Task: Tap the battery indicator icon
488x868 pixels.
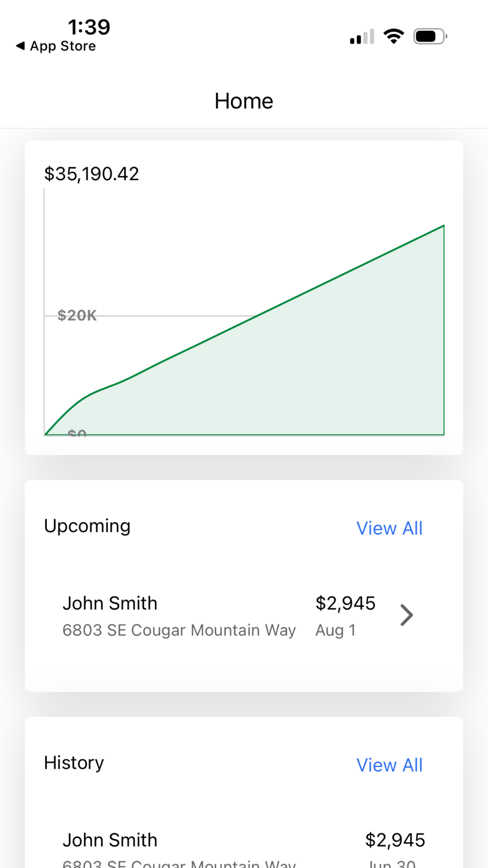Action: click(x=430, y=36)
